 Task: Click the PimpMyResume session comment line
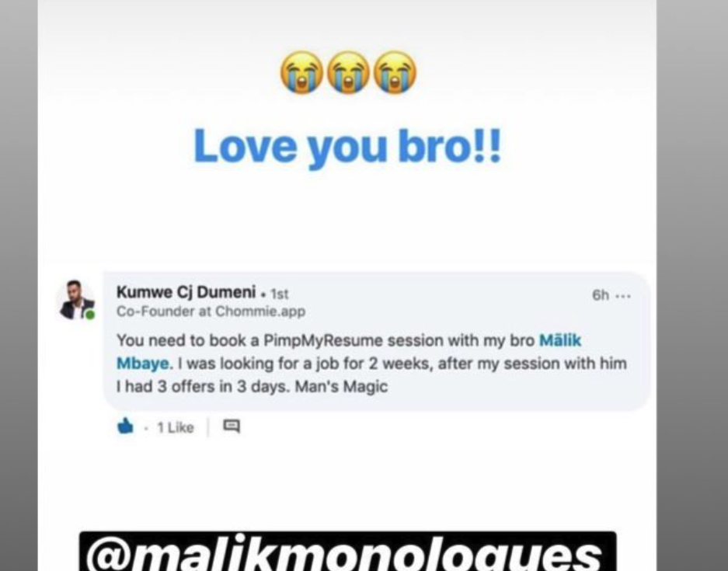point(348,340)
